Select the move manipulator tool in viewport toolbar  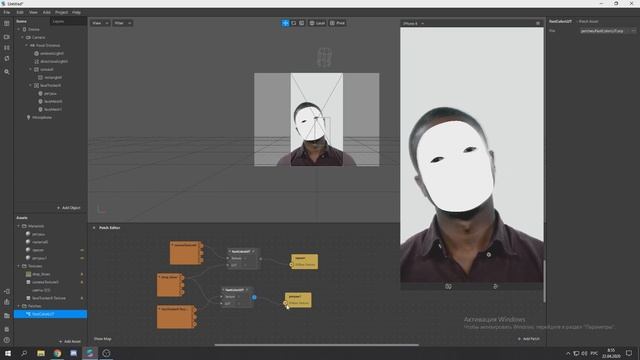click(285, 23)
